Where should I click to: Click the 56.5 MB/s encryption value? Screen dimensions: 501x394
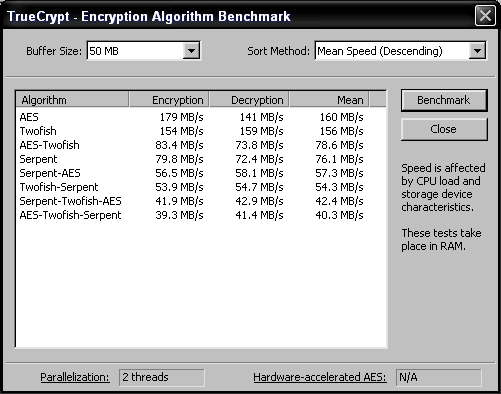(x=179, y=173)
